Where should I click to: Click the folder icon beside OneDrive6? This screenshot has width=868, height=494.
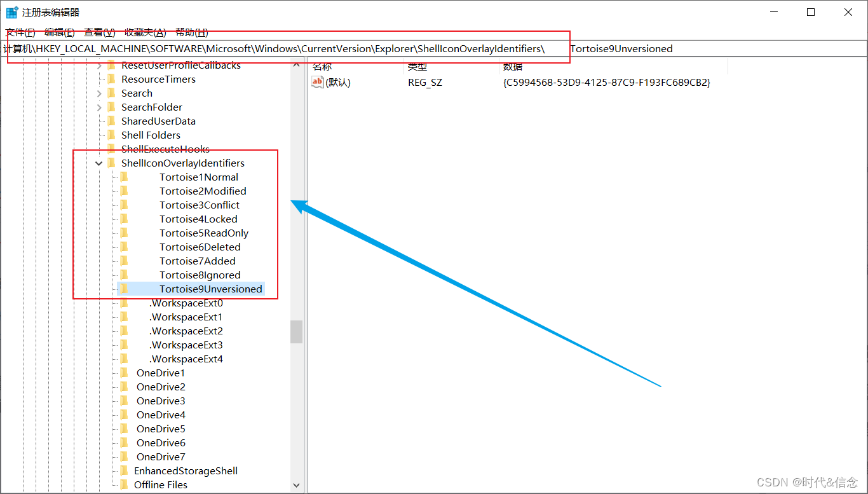[x=125, y=443]
